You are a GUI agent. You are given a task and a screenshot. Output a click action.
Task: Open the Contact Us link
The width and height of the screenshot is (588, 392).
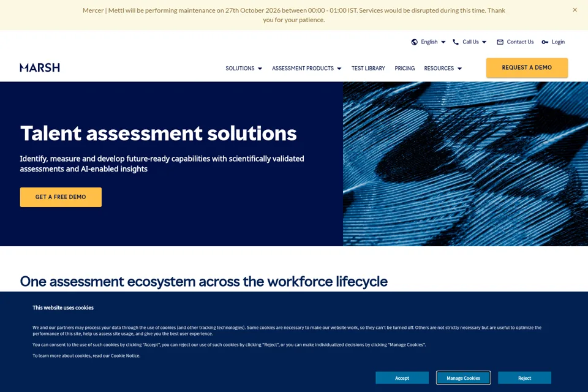[x=520, y=42]
